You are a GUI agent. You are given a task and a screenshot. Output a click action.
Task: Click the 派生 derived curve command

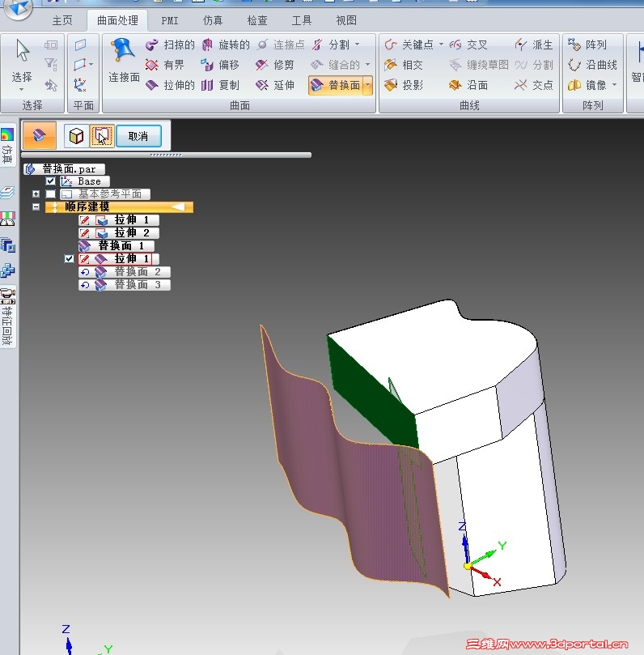[x=533, y=45]
